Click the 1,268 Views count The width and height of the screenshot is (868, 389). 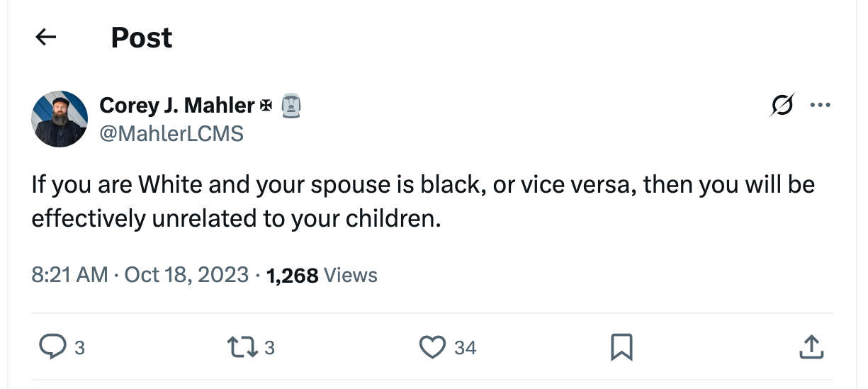321,275
